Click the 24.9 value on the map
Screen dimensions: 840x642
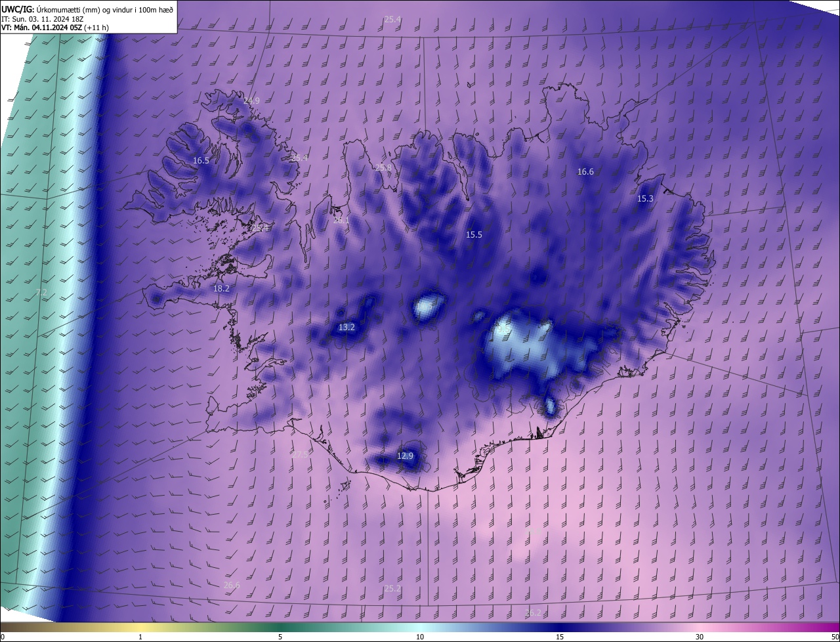251,101
